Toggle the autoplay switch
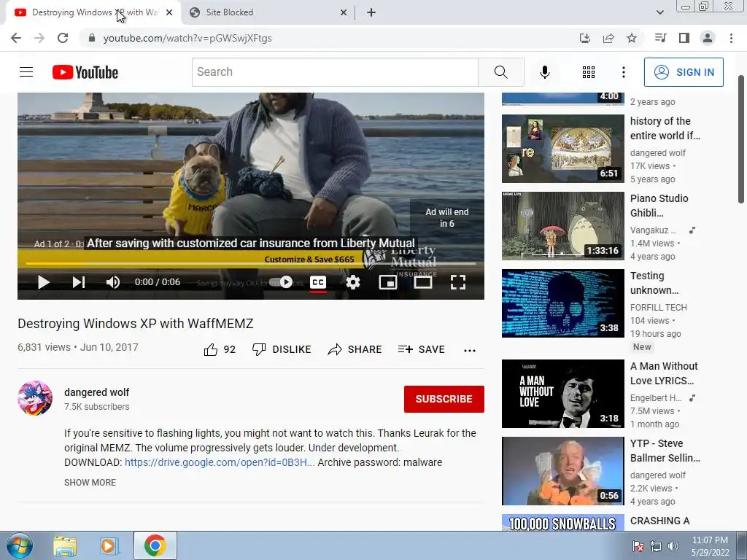The image size is (747, 560). [x=281, y=282]
